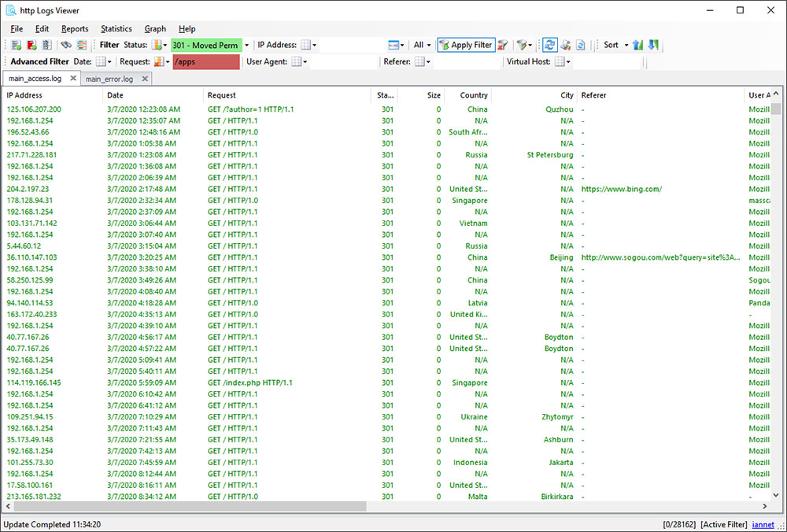787x532 pixels.
Task: Expand the Referer filter mode arrow
Action: (428, 61)
